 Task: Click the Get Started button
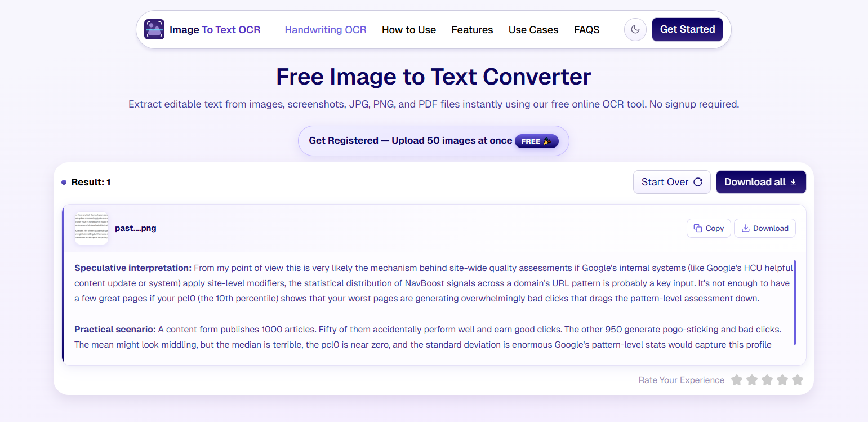point(687,29)
